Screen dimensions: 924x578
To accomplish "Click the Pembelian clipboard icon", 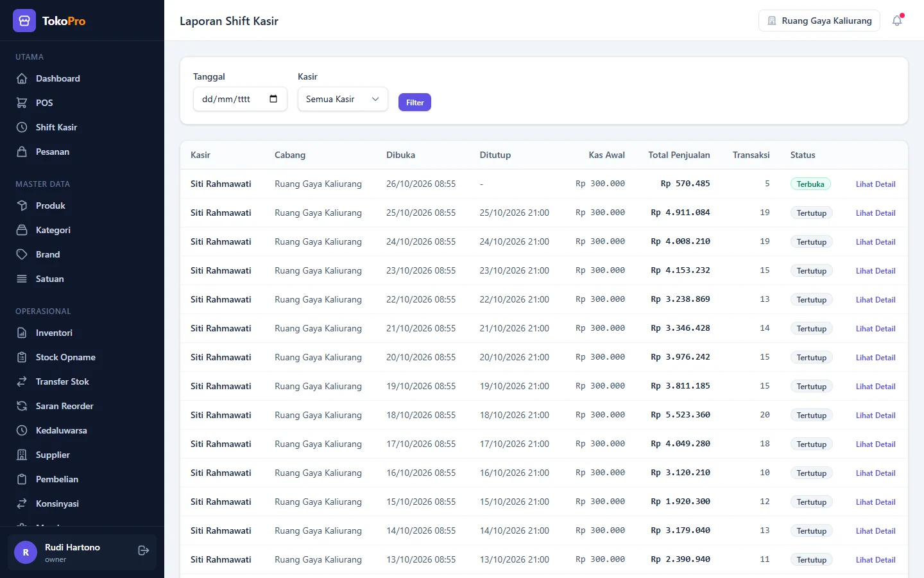I will (x=22, y=479).
